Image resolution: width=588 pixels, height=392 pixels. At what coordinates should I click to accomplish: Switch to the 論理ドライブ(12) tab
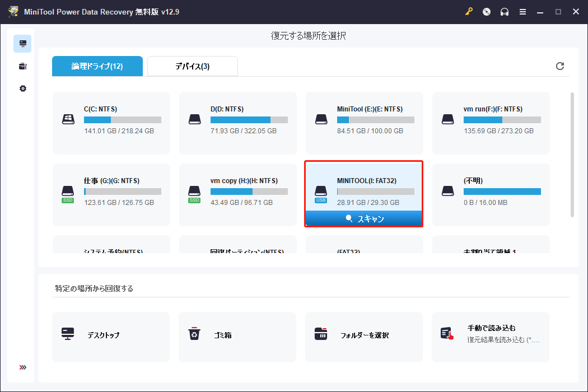pyautogui.click(x=97, y=66)
